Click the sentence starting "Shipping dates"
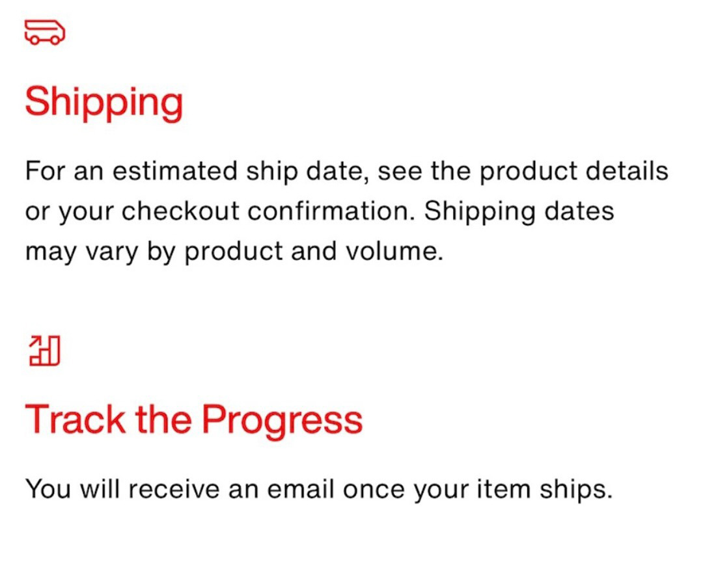Image resolution: width=703 pixels, height=588 pixels. pos(519,211)
